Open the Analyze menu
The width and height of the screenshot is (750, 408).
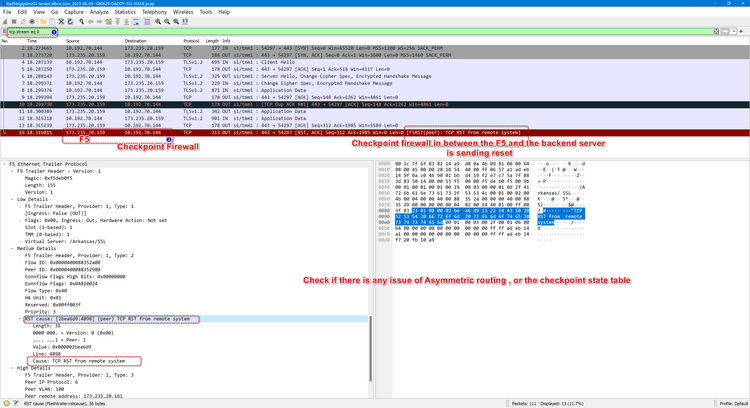[99, 12]
